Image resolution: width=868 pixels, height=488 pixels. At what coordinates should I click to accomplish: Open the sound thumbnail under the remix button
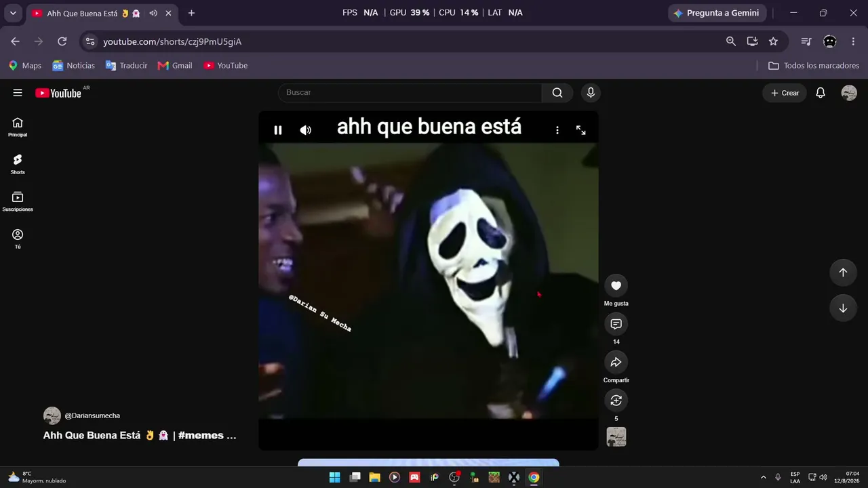coord(616,437)
